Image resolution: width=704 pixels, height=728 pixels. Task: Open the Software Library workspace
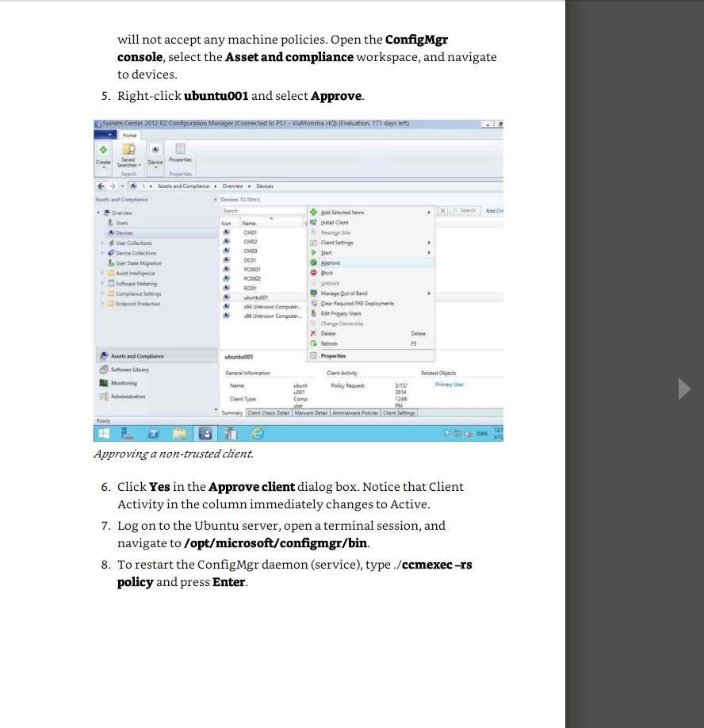pyautogui.click(x=129, y=370)
